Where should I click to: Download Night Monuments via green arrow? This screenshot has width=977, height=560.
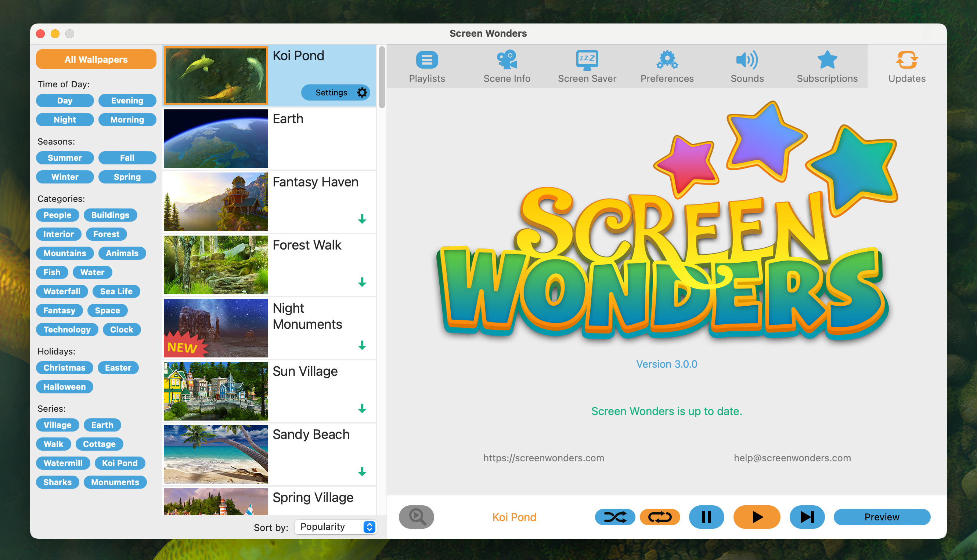click(x=362, y=345)
